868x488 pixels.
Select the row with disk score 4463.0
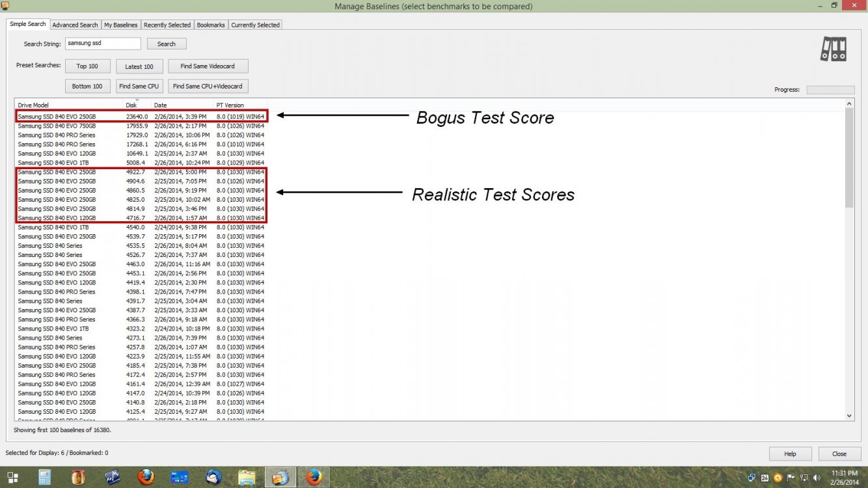point(141,264)
